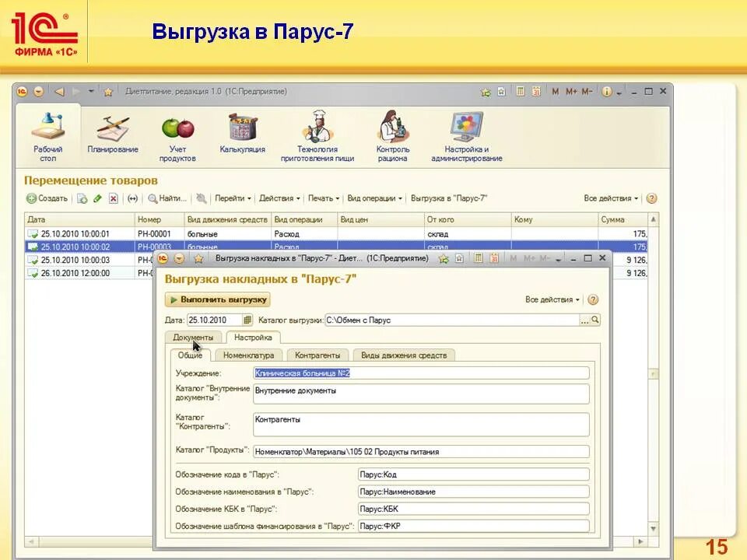Click the main window 1C menu icon

coord(22,92)
